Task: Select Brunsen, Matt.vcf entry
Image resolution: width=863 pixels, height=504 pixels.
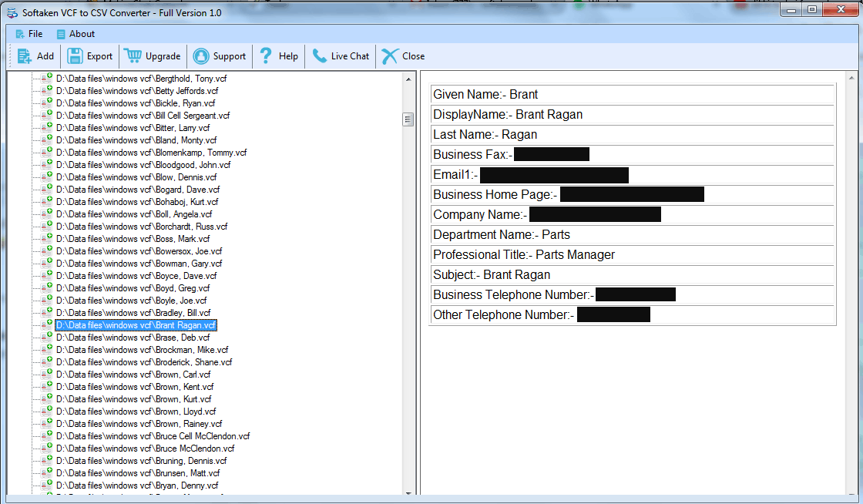Action: pos(138,472)
